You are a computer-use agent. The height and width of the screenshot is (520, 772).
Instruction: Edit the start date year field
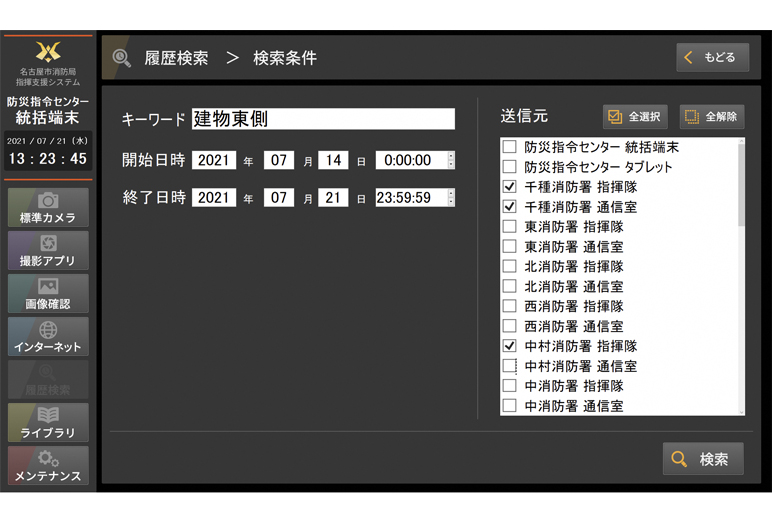214,160
